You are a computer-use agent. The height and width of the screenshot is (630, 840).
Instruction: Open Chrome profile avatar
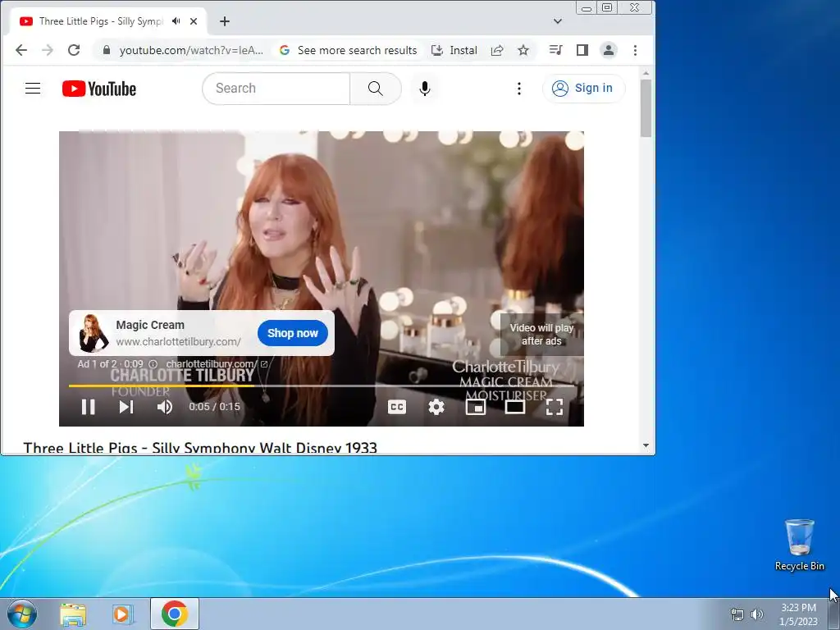pyautogui.click(x=609, y=50)
